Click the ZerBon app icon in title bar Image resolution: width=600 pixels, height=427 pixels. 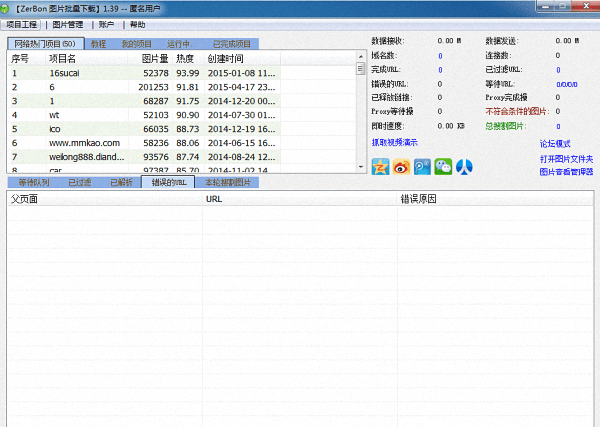click(5, 8)
